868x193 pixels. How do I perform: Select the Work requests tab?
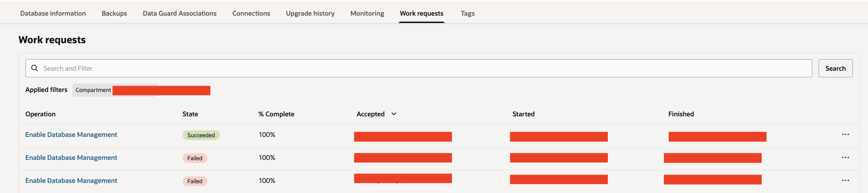[421, 14]
